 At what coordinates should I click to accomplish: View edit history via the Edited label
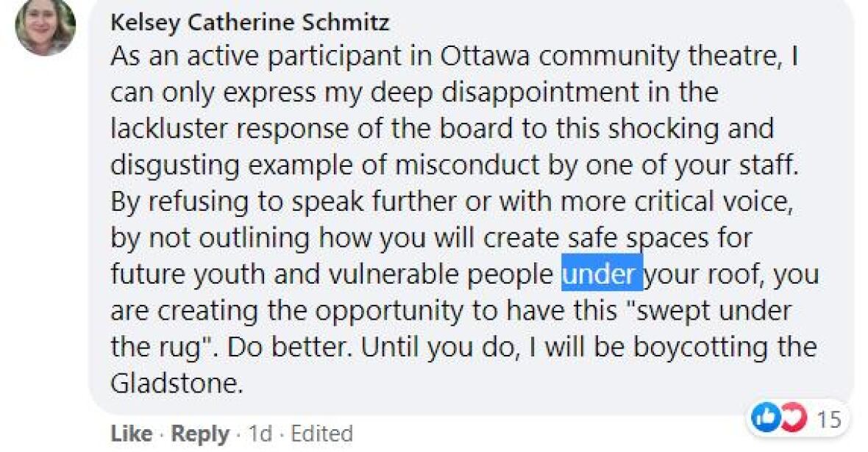pyautogui.click(x=321, y=434)
